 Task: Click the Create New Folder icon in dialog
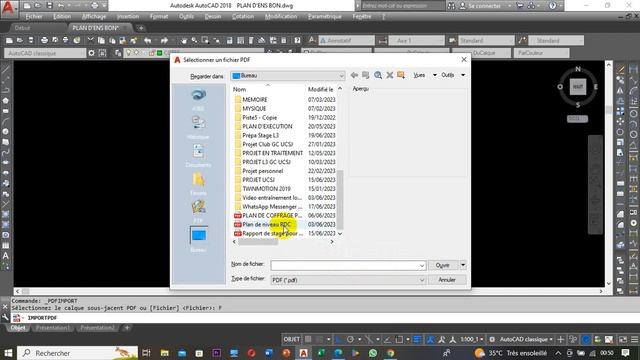point(401,75)
